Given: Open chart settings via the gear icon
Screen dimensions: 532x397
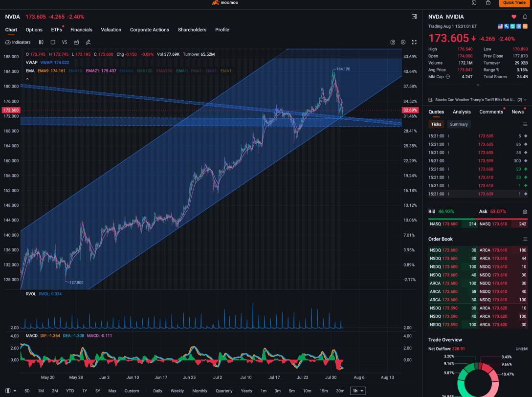Looking at the screenshot, I should (x=402, y=42).
